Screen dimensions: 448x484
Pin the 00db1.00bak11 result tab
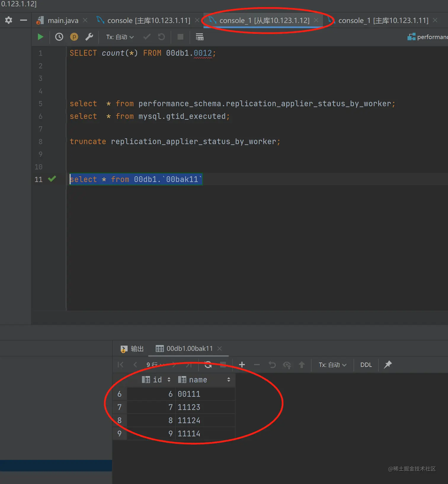388,365
